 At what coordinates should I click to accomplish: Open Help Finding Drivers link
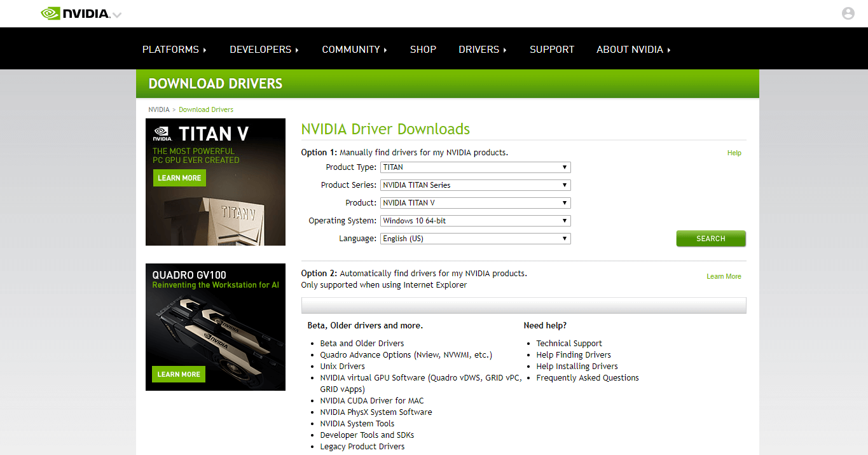(x=574, y=354)
